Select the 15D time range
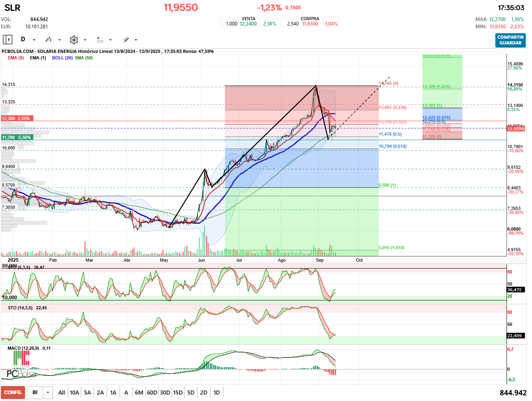 pyautogui.click(x=178, y=393)
